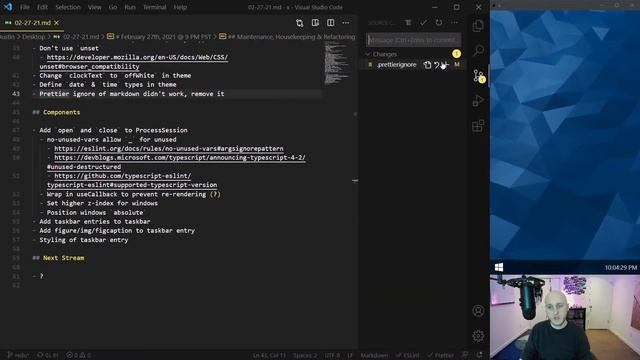Click line 'Prettier ignore of markdown didn't work'
The image size is (640, 360).
point(131,94)
